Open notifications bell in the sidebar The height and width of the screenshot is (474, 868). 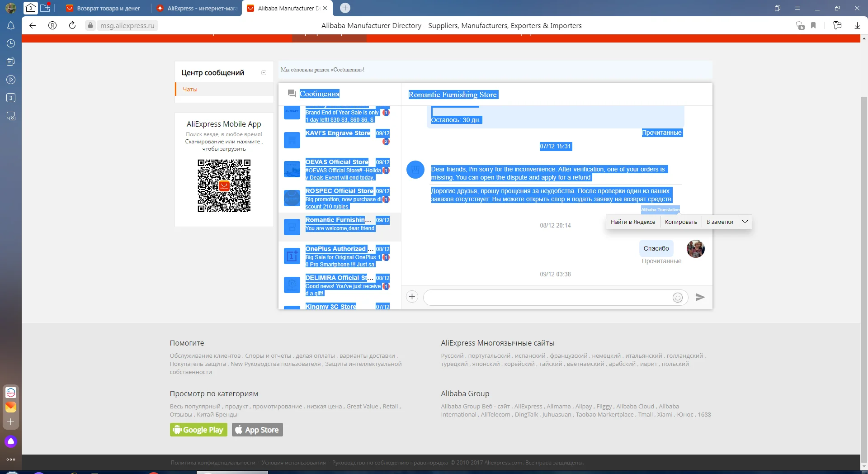tap(11, 26)
